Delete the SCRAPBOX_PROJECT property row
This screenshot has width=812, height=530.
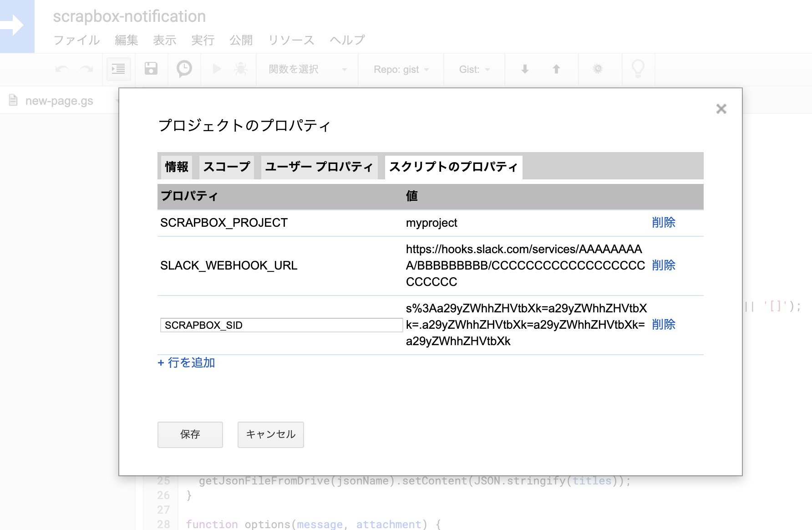[664, 223]
